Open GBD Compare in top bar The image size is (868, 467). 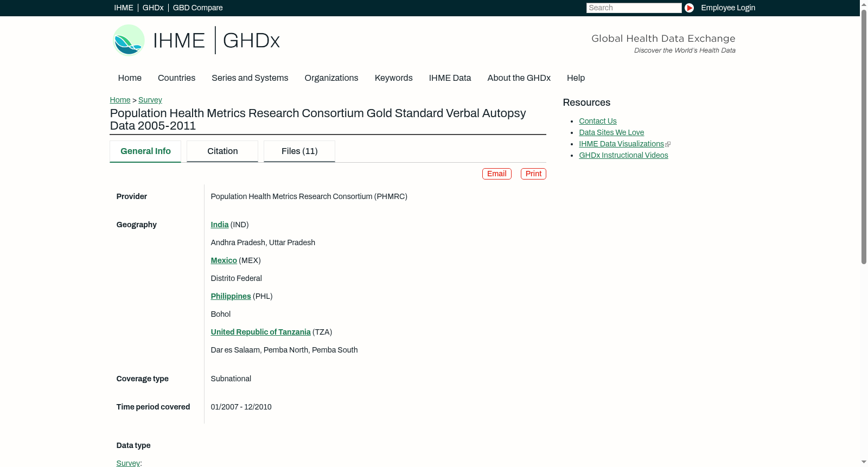(x=197, y=8)
